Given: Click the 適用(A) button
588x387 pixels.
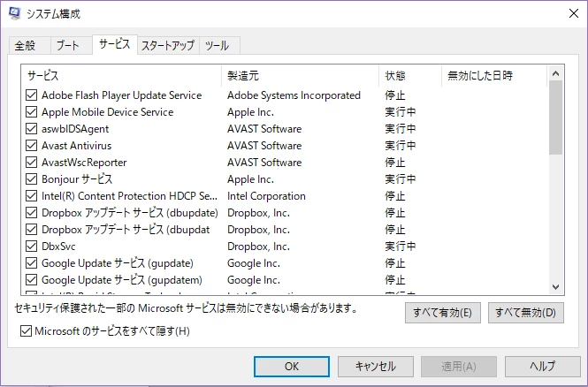Looking at the screenshot, I should pyautogui.click(x=459, y=367).
